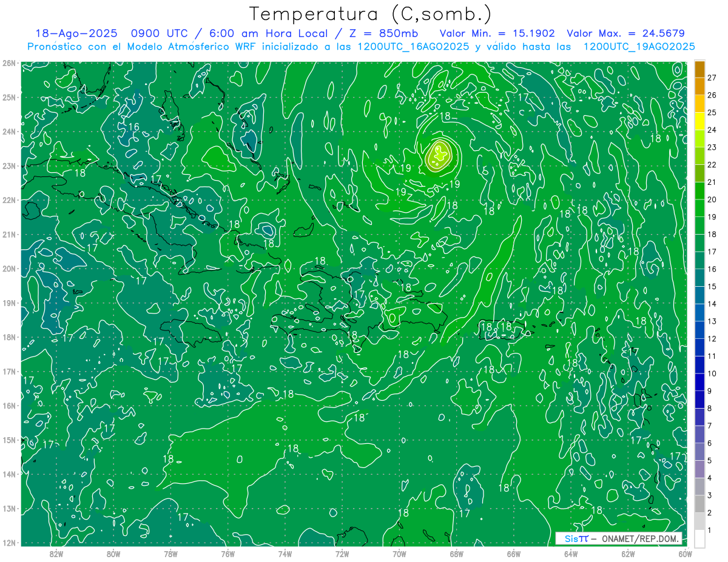Image resolution: width=728 pixels, height=562 pixels.
Task: Click the longitude label "80W"
Action: click(113, 554)
